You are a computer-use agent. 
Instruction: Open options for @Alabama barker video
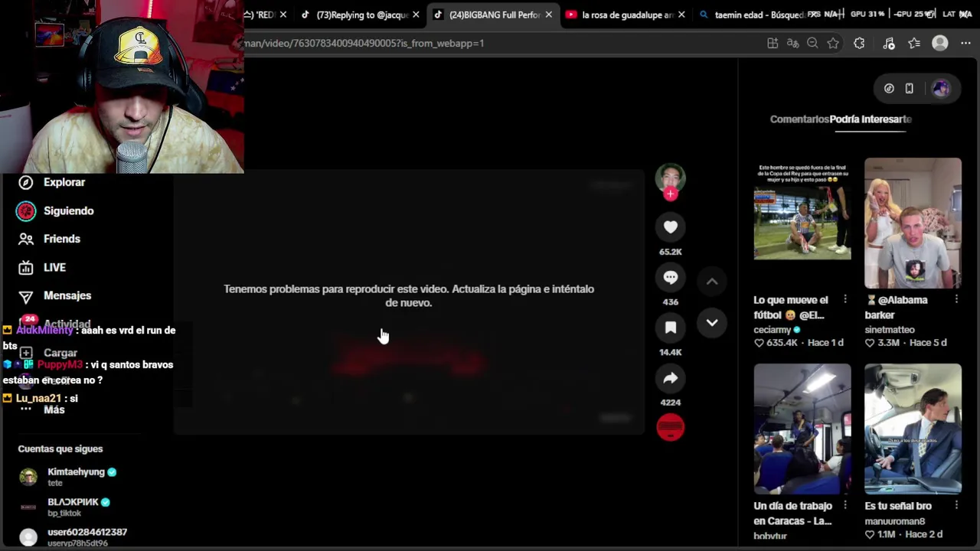pos(956,299)
